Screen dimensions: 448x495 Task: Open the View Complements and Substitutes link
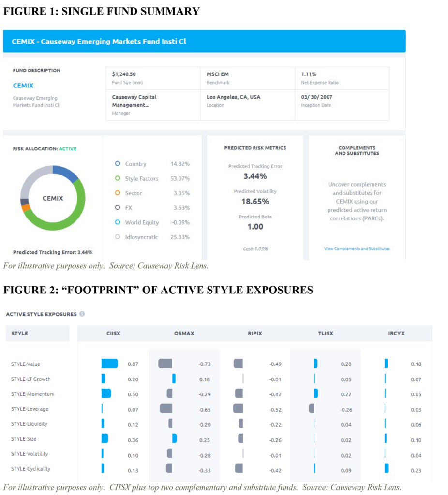(357, 249)
